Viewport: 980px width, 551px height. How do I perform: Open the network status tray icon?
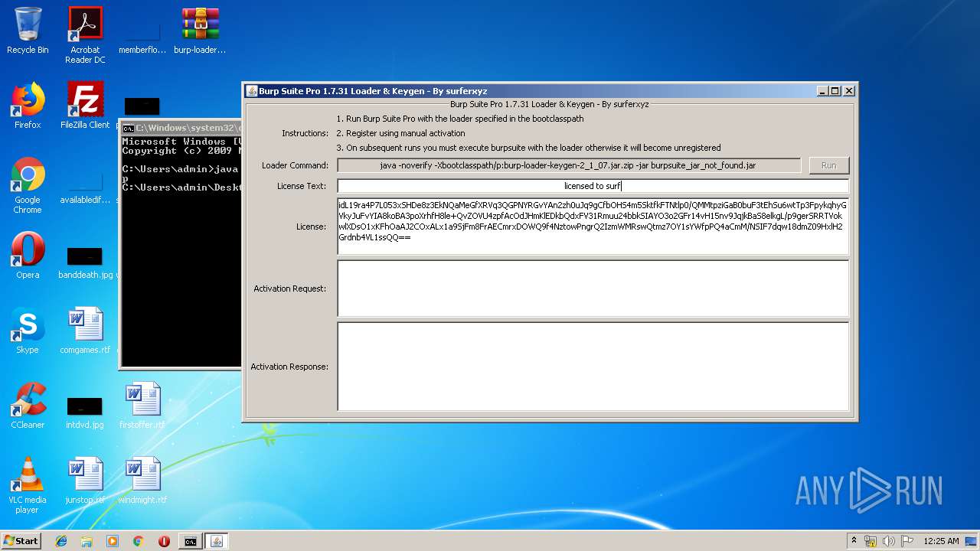pos(871,541)
